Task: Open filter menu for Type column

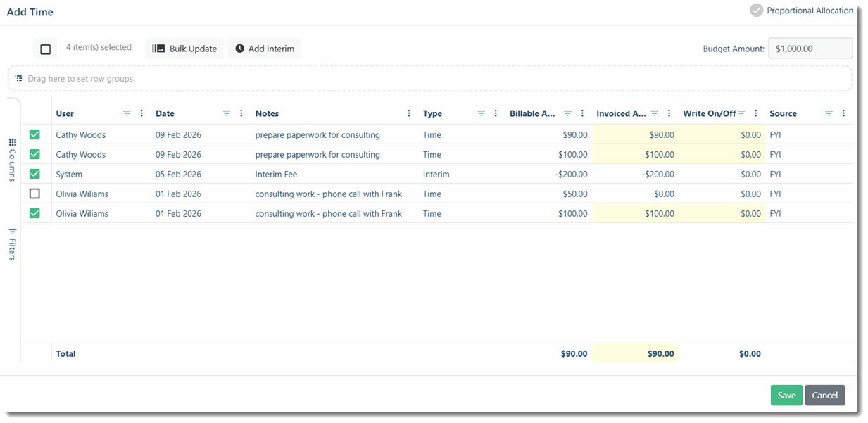Action: pos(481,113)
